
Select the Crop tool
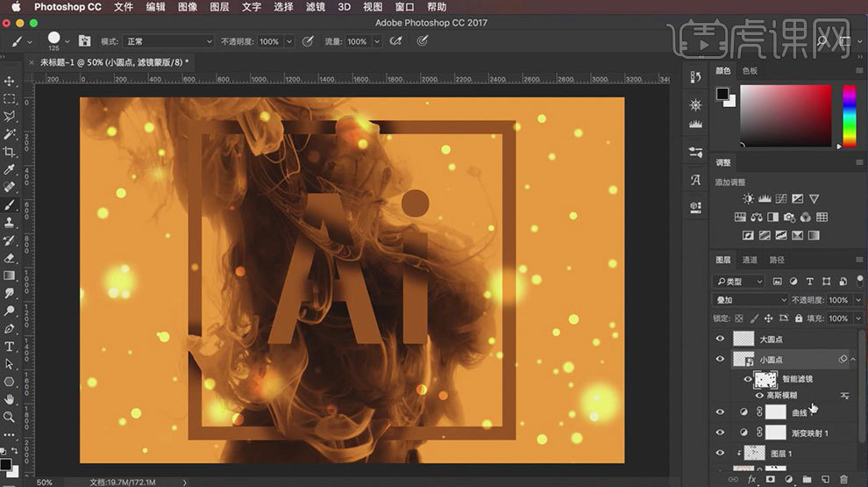(10, 152)
